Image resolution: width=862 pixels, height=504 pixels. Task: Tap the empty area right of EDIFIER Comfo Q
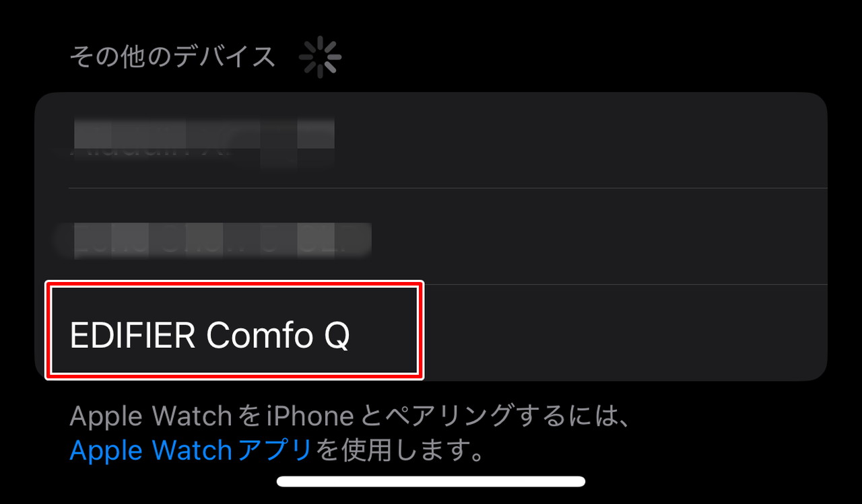623,332
